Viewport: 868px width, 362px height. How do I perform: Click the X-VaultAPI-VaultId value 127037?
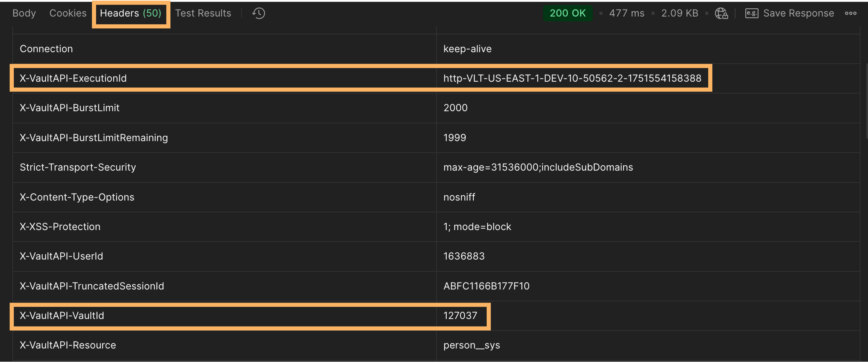pyautogui.click(x=460, y=315)
